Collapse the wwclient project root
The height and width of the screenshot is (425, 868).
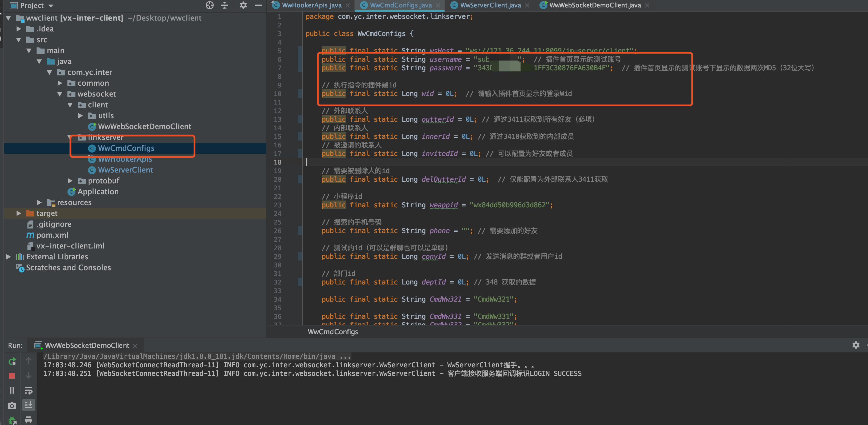point(9,18)
